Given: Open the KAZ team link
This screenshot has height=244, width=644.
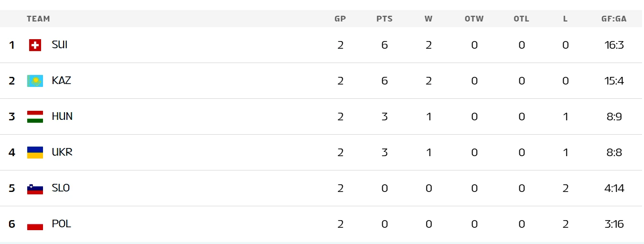Looking at the screenshot, I should (62, 81).
